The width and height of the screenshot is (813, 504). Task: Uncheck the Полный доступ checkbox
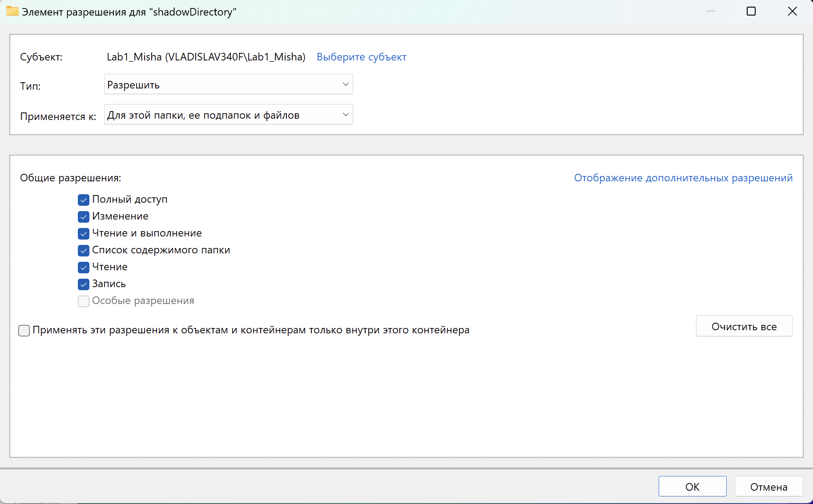point(84,200)
